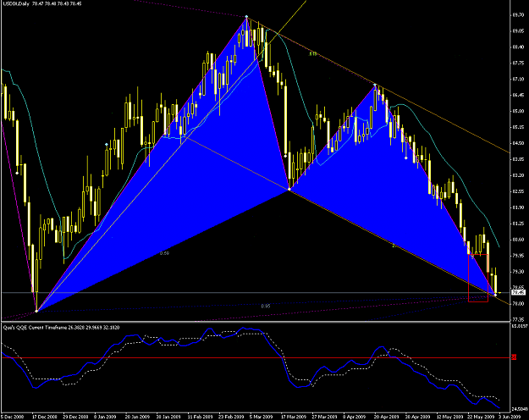Viewport: 529px width, 420px height.
Task: Select the 83.85 price axis label
Action: 518,159
